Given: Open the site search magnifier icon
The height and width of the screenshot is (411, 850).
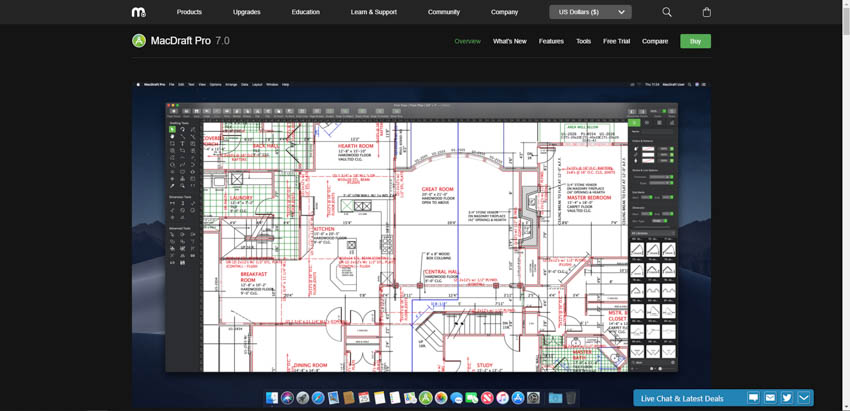Looking at the screenshot, I should coord(667,12).
